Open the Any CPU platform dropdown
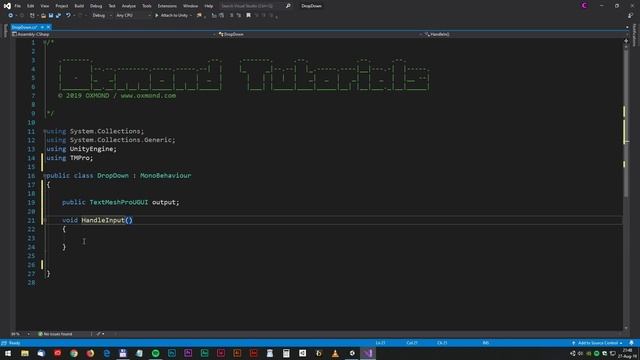The width and height of the screenshot is (640, 360). pyautogui.click(x=133, y=16)
